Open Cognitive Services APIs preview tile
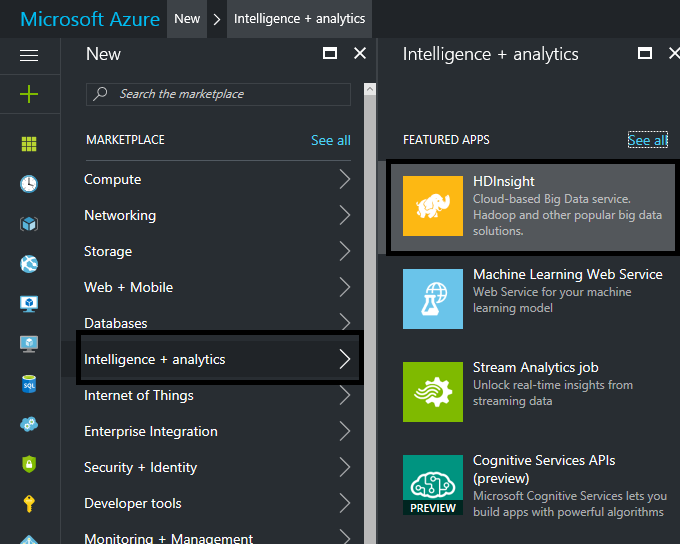Screen dimensions: 680x544 (530, 485)
